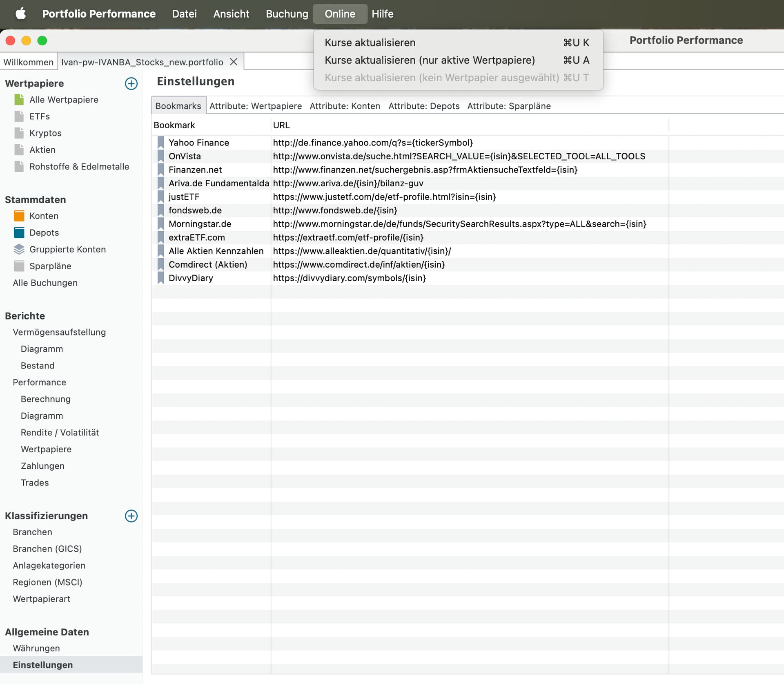
Task: Switch to Attribute: Sparpläne tab
Action: coord(509,106)
